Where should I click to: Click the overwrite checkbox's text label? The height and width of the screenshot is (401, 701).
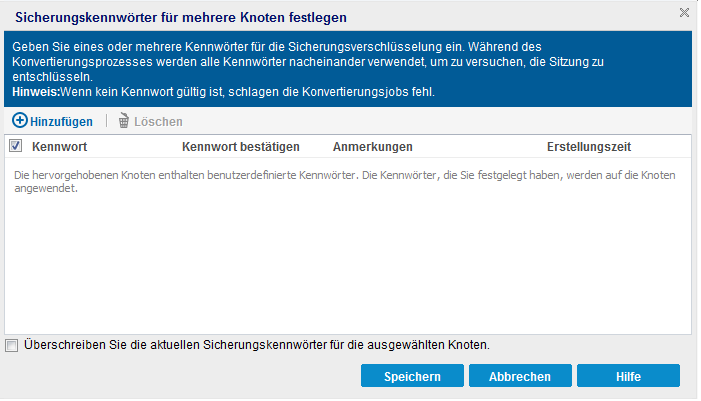point(256,345)
